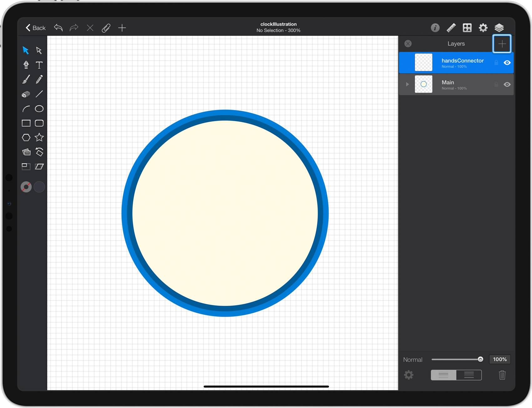Choose the Text tool

tap(39, 65)
